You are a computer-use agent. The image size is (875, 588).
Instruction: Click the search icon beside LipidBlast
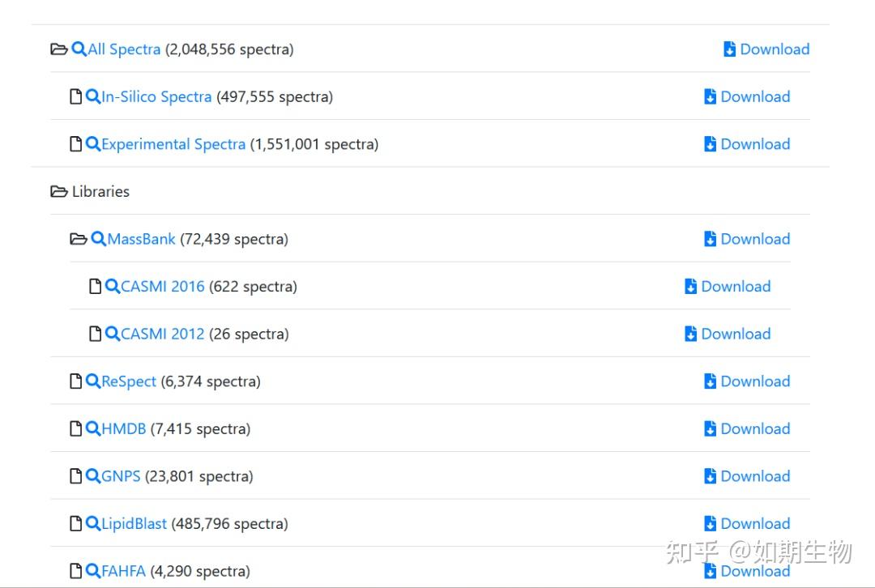[x=93, y=523]
